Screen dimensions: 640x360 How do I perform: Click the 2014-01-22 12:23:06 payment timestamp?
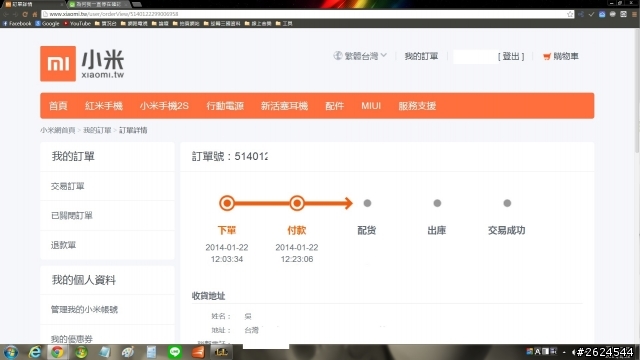[297, 253]
